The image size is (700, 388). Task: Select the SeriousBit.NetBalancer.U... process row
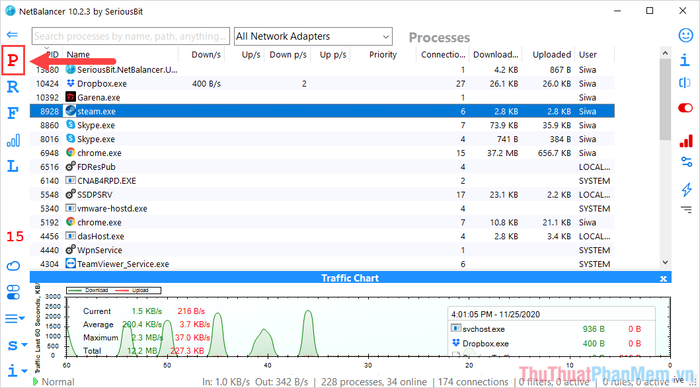point(322,70)
